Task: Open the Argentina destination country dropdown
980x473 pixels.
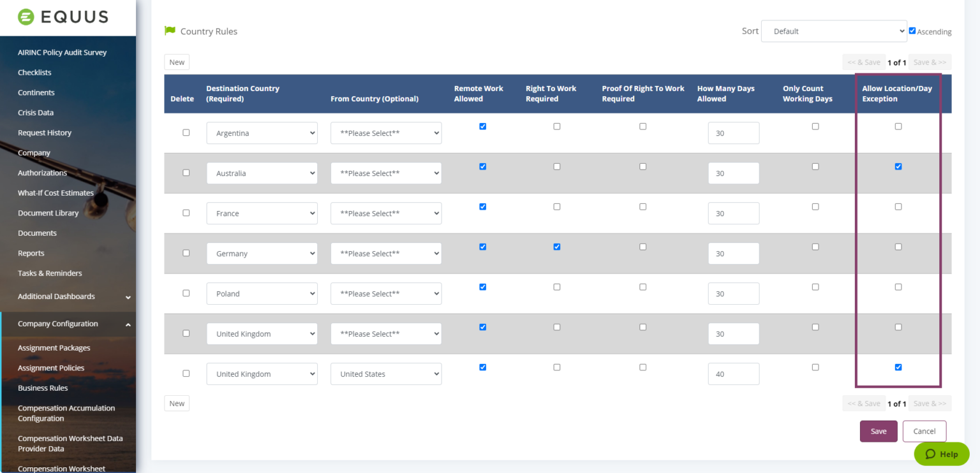Action: click(262, 133)
